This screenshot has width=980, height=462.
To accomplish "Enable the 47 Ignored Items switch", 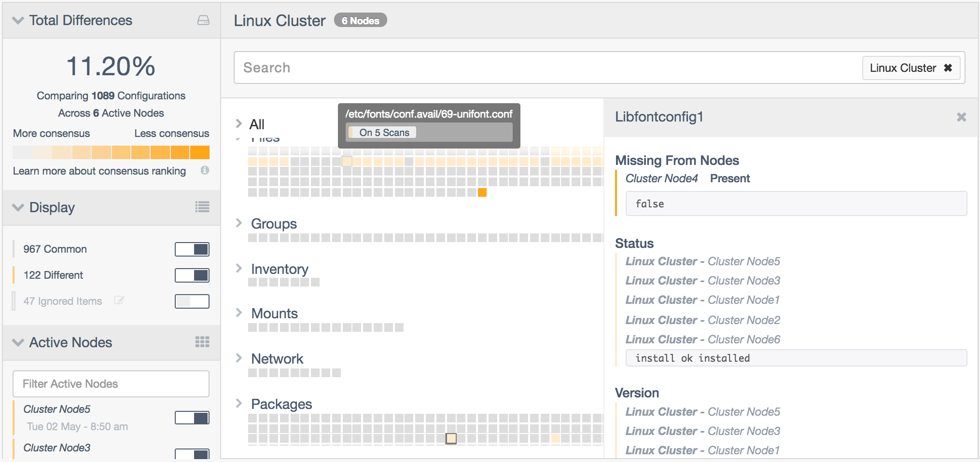I will tap(192, 301).
